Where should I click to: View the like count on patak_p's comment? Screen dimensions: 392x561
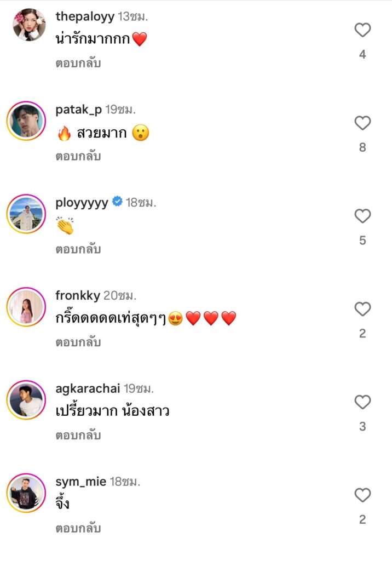coord(362,147)
